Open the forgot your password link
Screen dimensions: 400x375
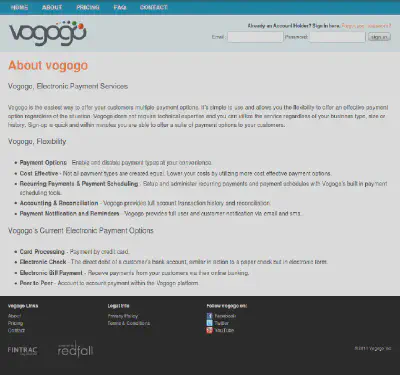pos(366,26)
